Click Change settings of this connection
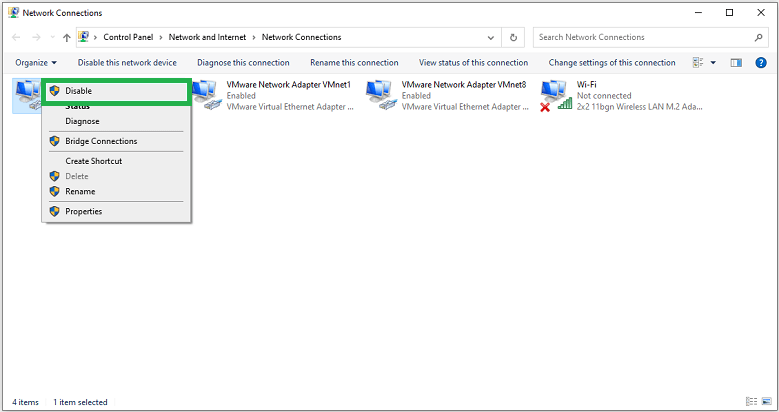 pos(612,63)
